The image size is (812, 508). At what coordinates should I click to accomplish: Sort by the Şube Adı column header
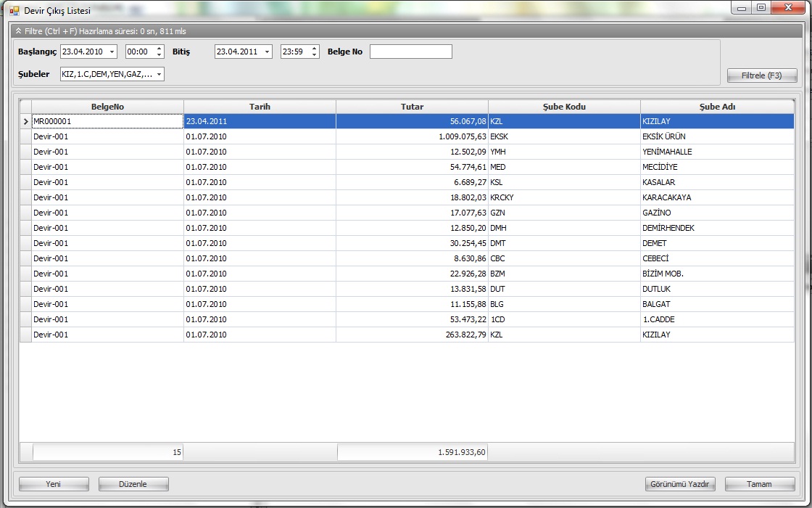tap(717, 107)
